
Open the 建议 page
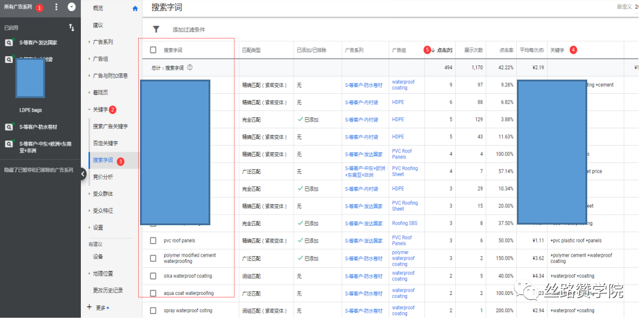(98, 25)
